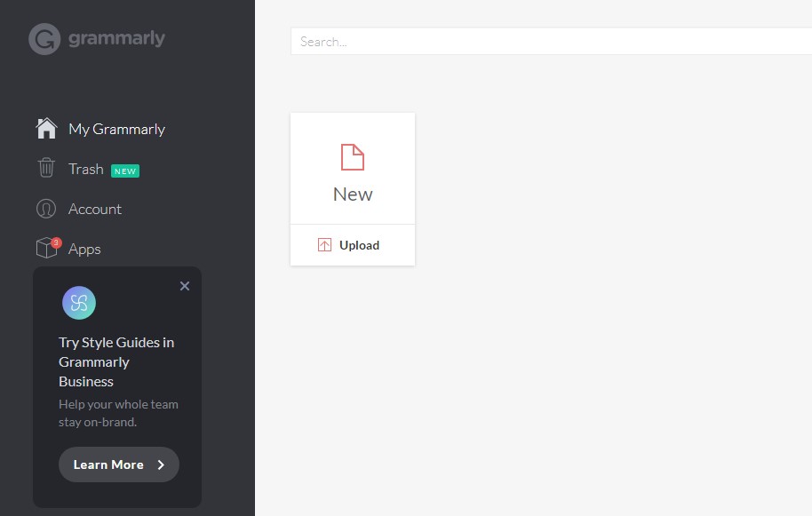812x516 pixels.
Task: Dismiss the Style Guides promo card
Action: coord(185,286)
